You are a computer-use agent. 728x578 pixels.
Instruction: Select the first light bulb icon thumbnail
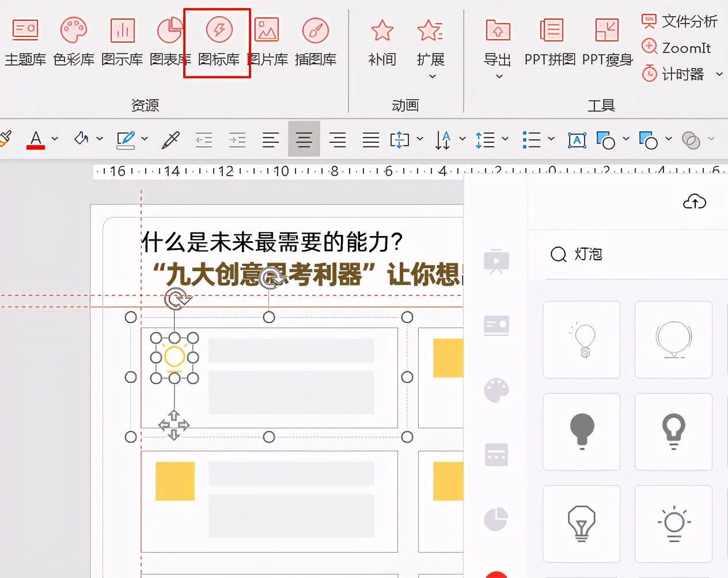coord(581,340)
